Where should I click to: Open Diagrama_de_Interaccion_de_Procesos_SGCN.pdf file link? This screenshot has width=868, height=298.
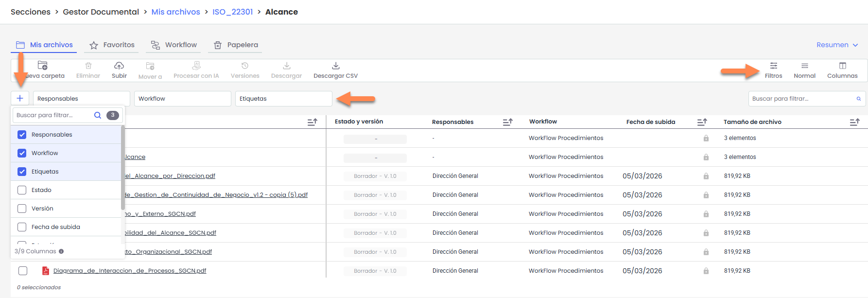tap(130, 271)
